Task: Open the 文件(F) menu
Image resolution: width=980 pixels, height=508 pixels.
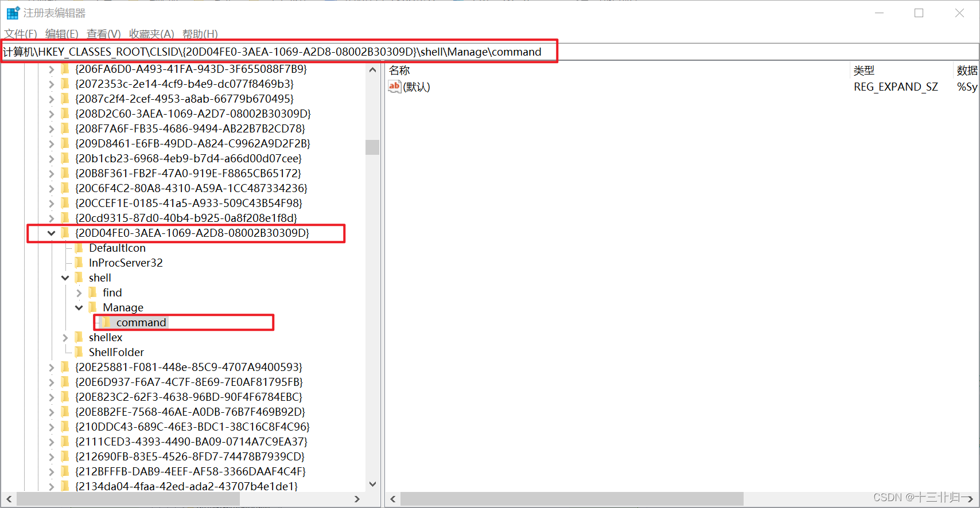Action: pos(21,34)
